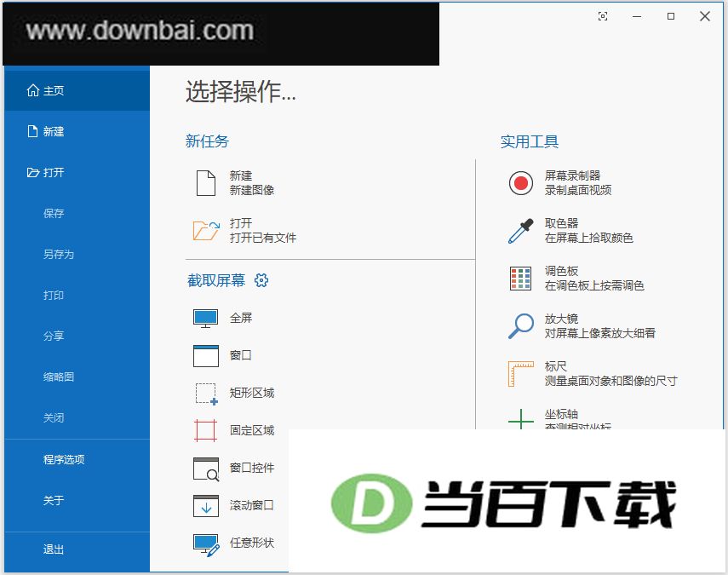Open the Color Picker eyedropper (取色器)
The image size is (728, 575).
coord(570,230)
